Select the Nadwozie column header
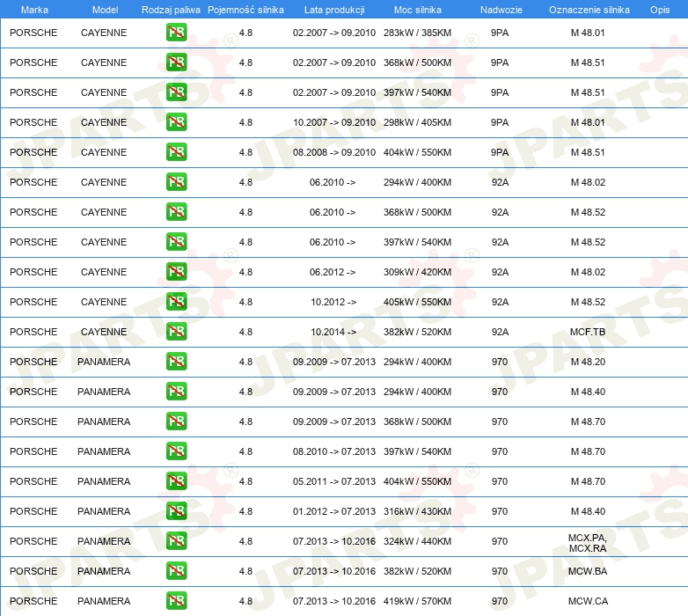This screenshot has width=688, height=616. [499, 9]
